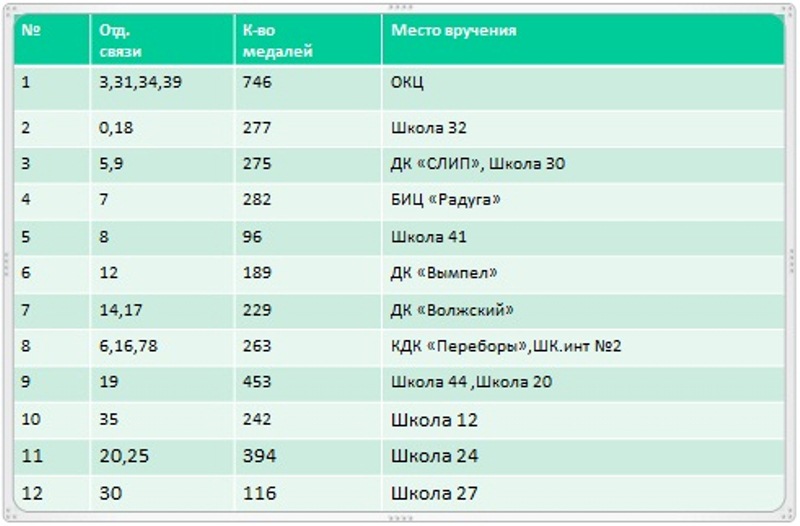
Task: Select the 'Отд. связи' header cell
Action: [x=162, y=39]
